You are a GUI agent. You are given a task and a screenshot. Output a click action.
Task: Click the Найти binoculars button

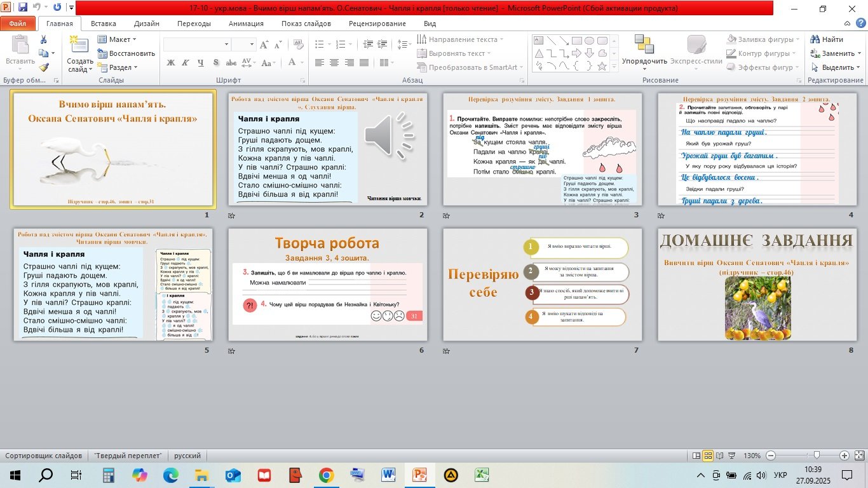827,39
